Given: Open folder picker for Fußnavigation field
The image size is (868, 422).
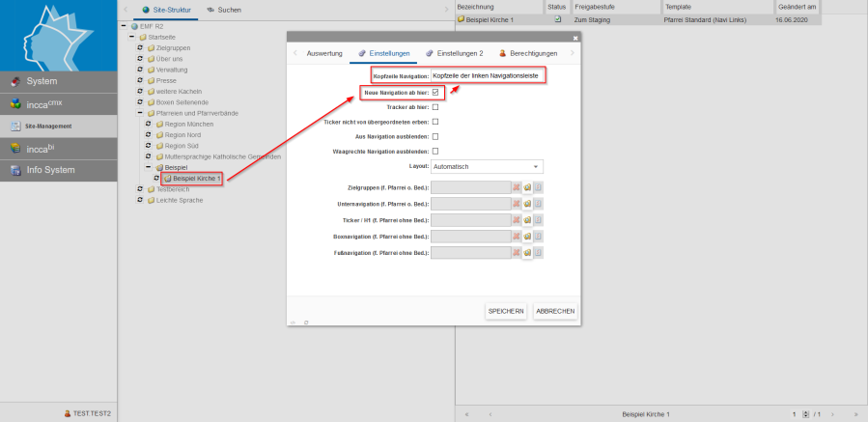Looking at the screenshot, I should tap(528, 253).
